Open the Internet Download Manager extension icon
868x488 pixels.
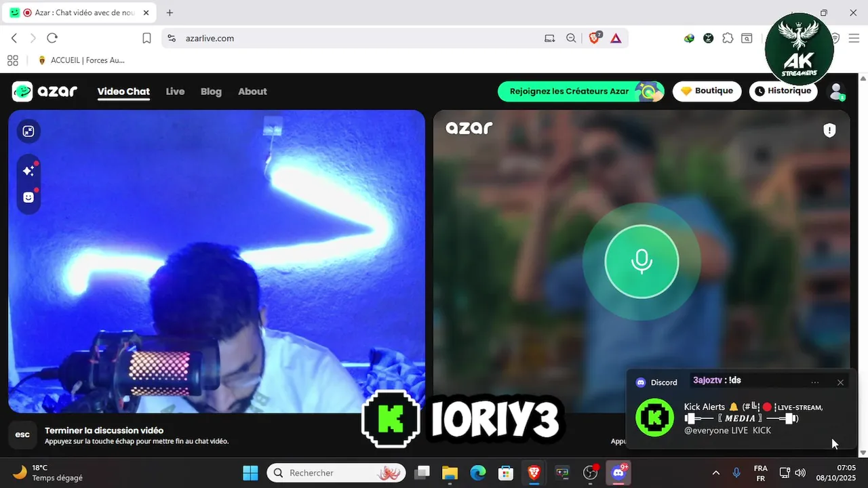(689, 39)
